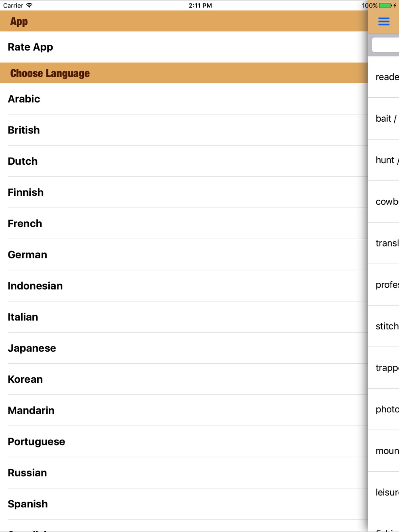
Task: Select Portuguese language
Action: tap(184, 441)
